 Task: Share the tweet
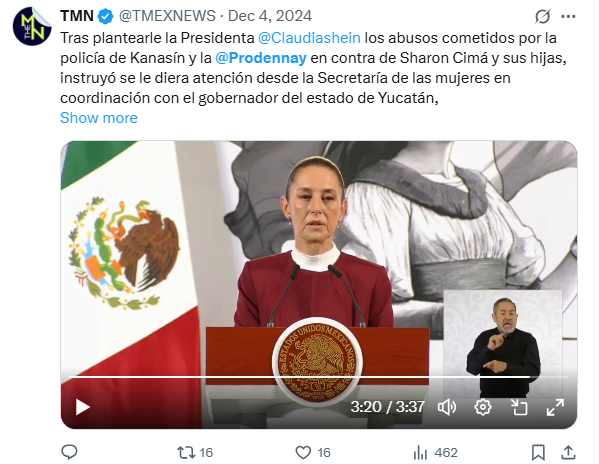568,453
